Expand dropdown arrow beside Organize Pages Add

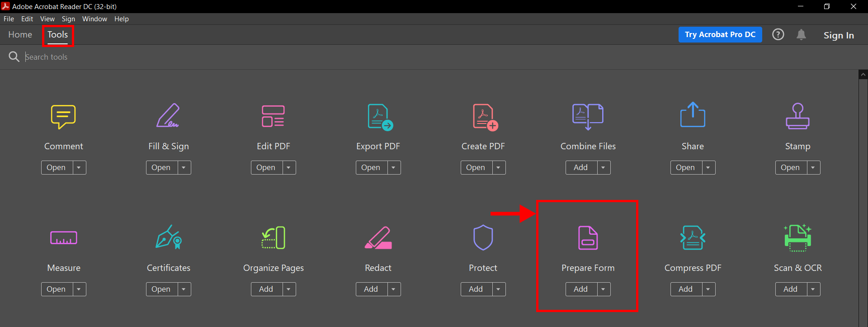coord(289,289)
